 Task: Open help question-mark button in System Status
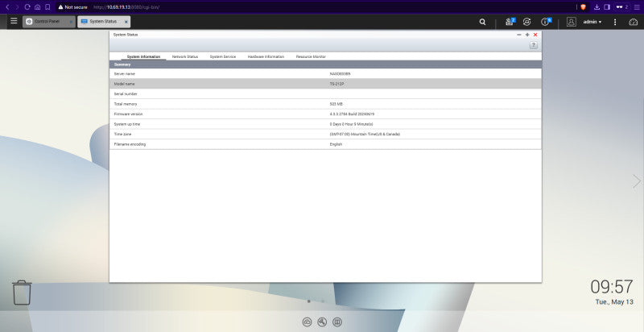coord(534,45)
